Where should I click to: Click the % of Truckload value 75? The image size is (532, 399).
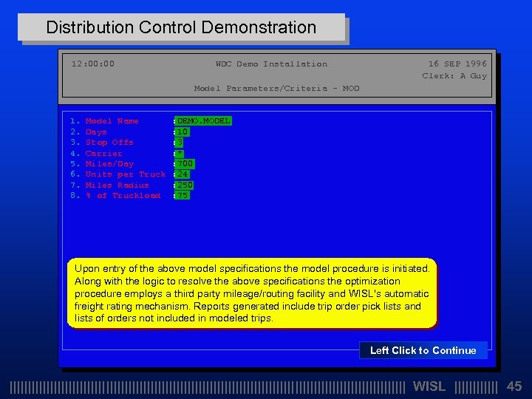(182, 195)
